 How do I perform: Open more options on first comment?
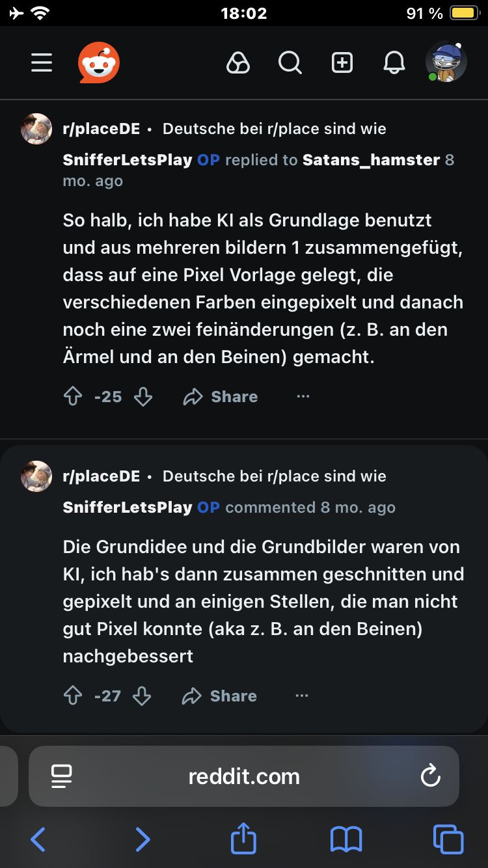pos(303,396)
